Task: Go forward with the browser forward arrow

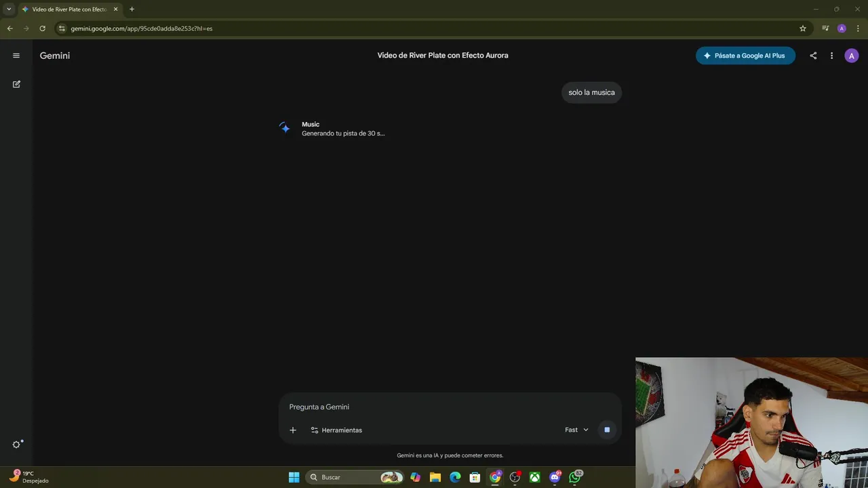Action: (26, 28)
